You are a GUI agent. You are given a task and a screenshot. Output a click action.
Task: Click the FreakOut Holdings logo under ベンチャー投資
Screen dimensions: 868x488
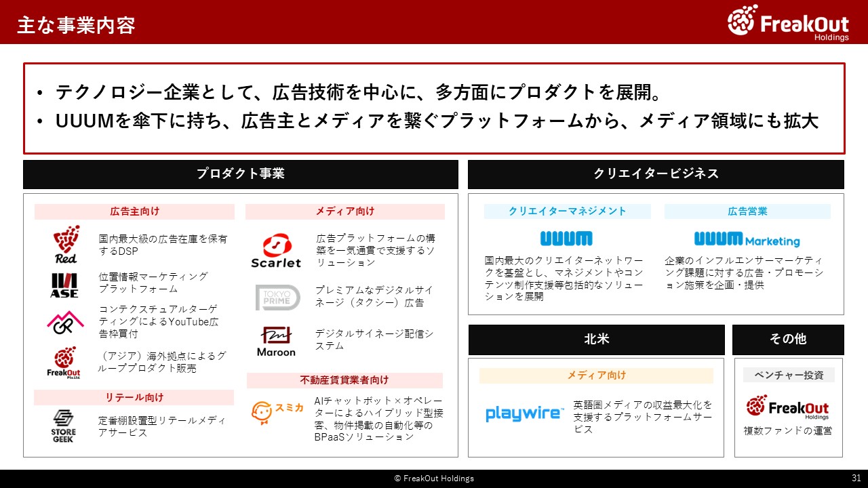tap(787, 407)
